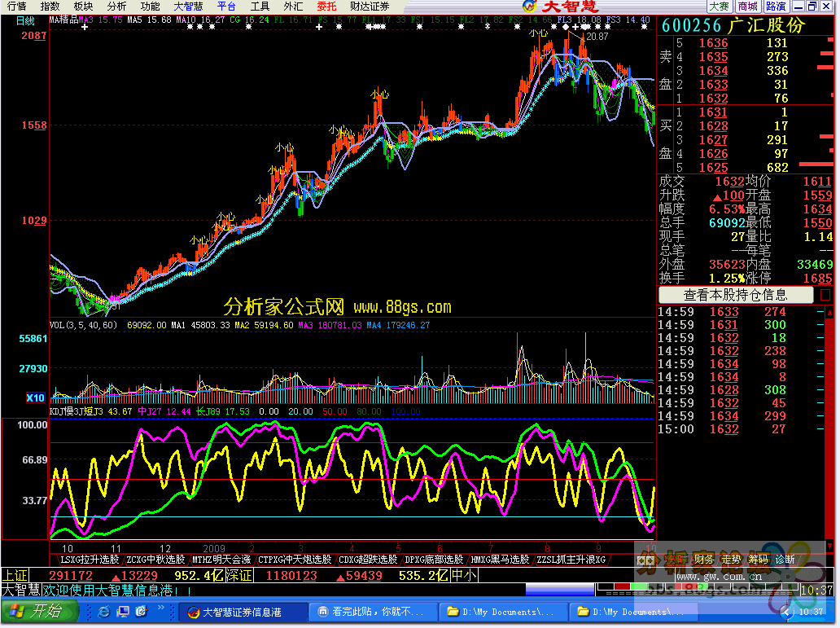Screen dimensions: 840x628
Task: Click the VOL(3,5,40,60) indicator label
Action: coord(84,325)
